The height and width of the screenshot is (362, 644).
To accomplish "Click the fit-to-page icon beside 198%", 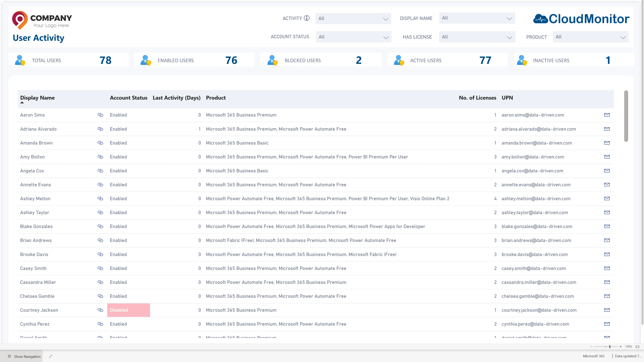I will (x=637, y=347).
